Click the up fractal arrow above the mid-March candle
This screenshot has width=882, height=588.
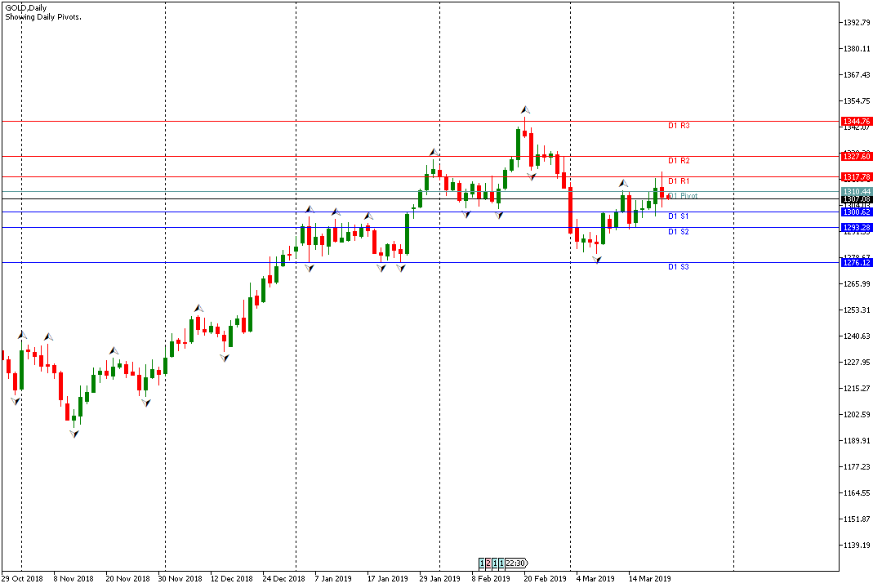[623, 183]
